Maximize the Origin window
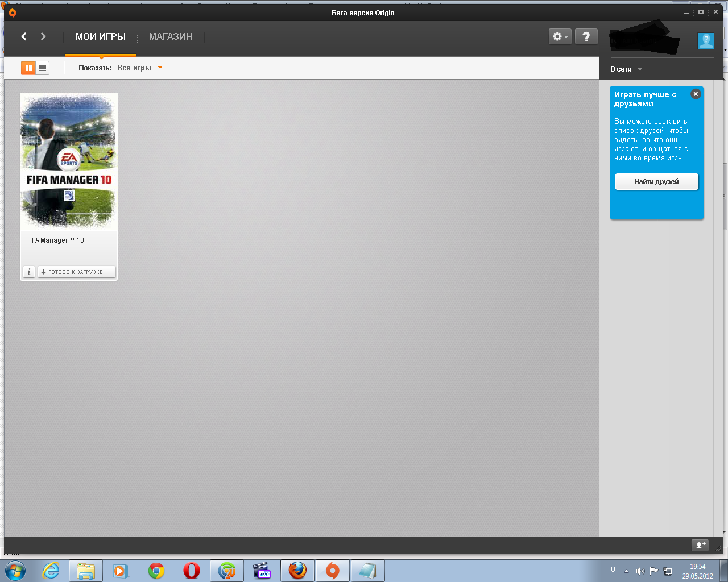728x582 pixels. (x=701, y=12)
